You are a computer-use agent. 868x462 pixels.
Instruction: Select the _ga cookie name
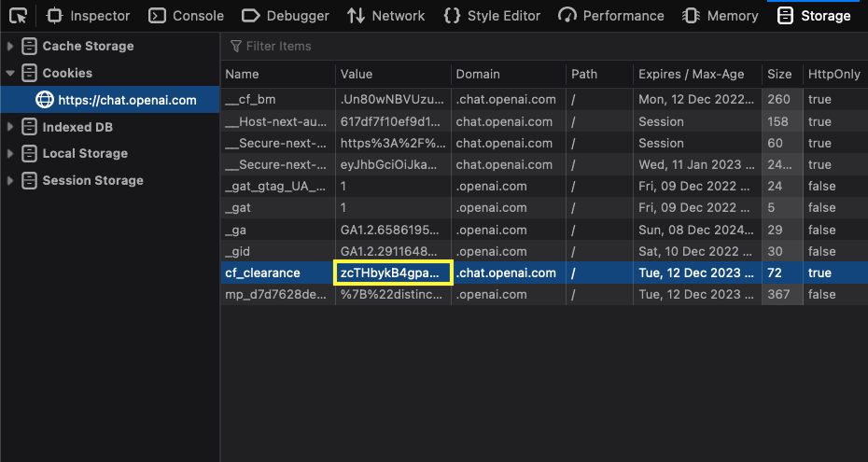click(x=236, y=231)
